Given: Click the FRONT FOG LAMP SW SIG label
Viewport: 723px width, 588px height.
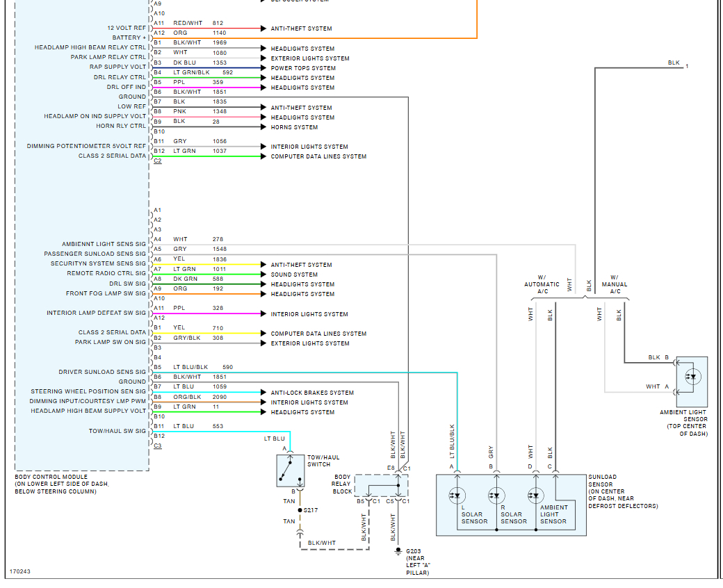Looking at the screenshot, I should [x=106, y=293].
